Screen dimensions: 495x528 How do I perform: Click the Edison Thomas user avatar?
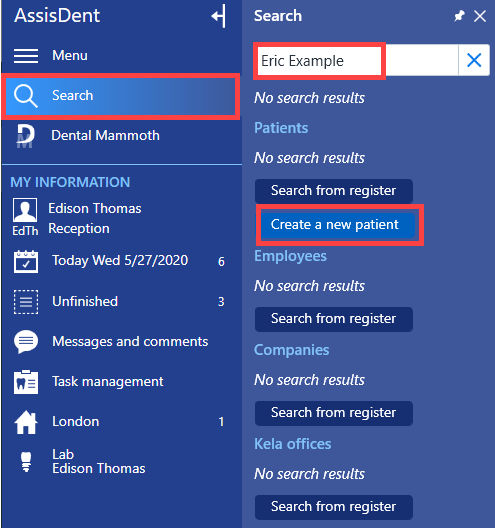(x=25, y=210)
